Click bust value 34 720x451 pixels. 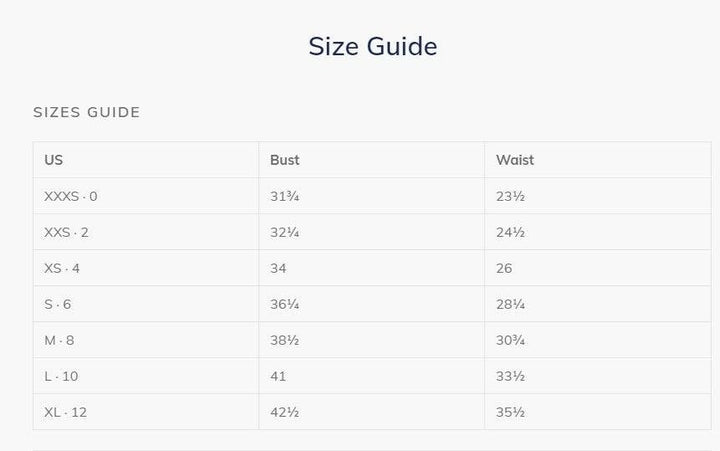pyautogui.click(x=278, y=268)
